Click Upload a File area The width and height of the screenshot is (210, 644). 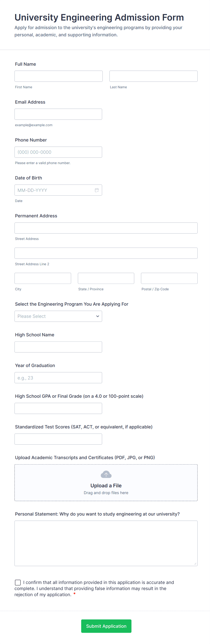point(106,482)
